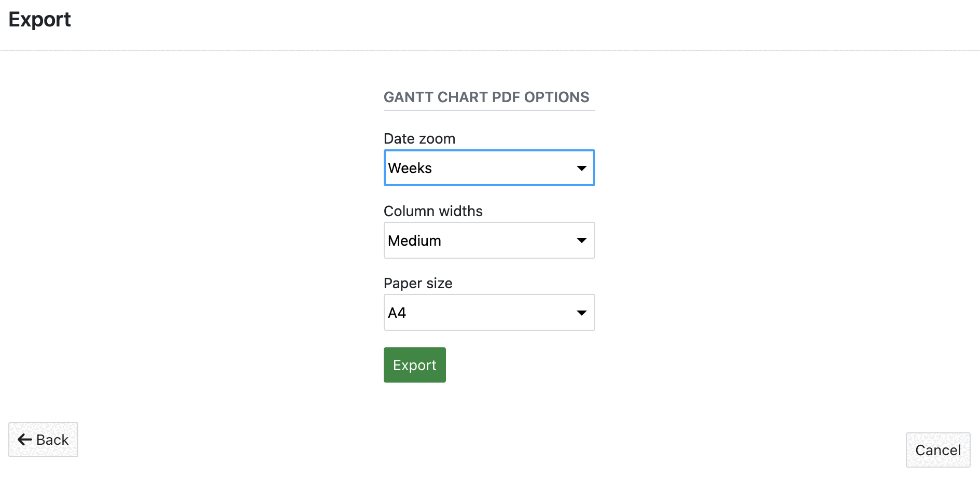The image size is (980, 479).
Task: Open the Date zoom selector showing Weeks
Action: 488,168
